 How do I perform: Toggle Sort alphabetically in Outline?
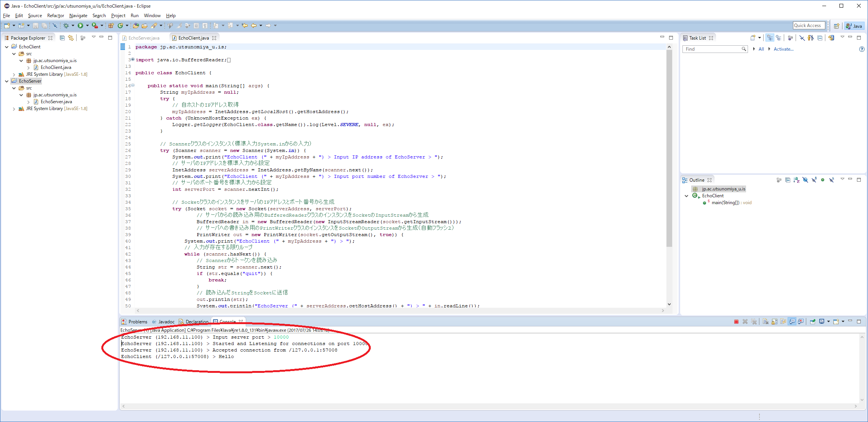[796, 180]
